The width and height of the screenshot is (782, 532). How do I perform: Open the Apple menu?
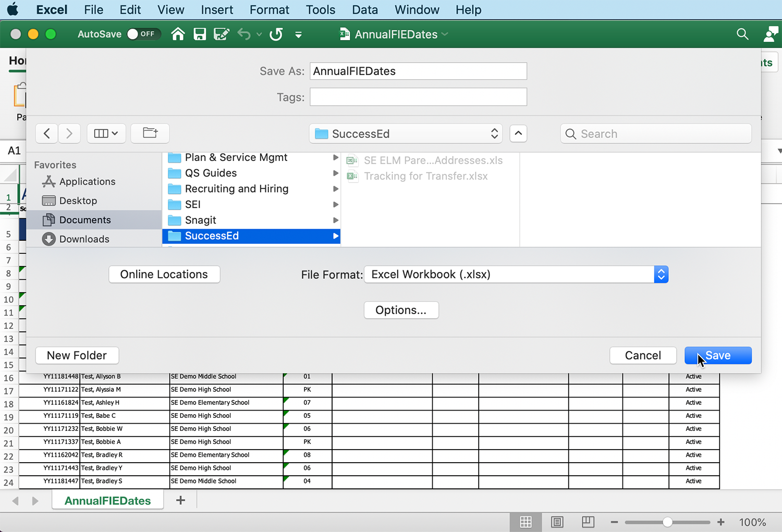pyautogui.click(x=13, y=9)
